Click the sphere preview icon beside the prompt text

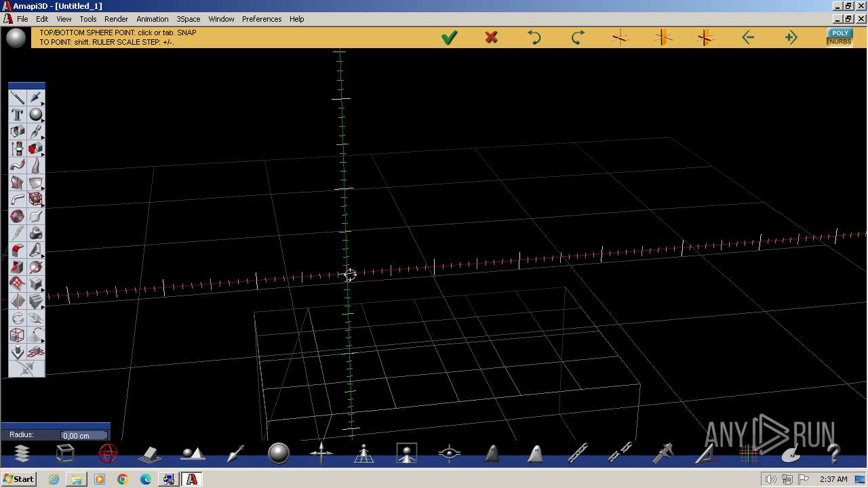tap(16, 38)
